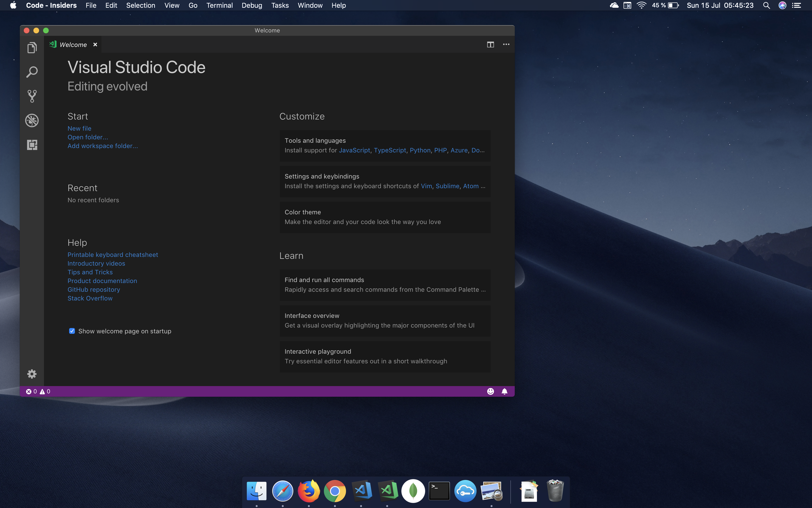The height and width of the screenshot is (508, 812).
Task: Install PHP support link
Action: tap(441, 150)
